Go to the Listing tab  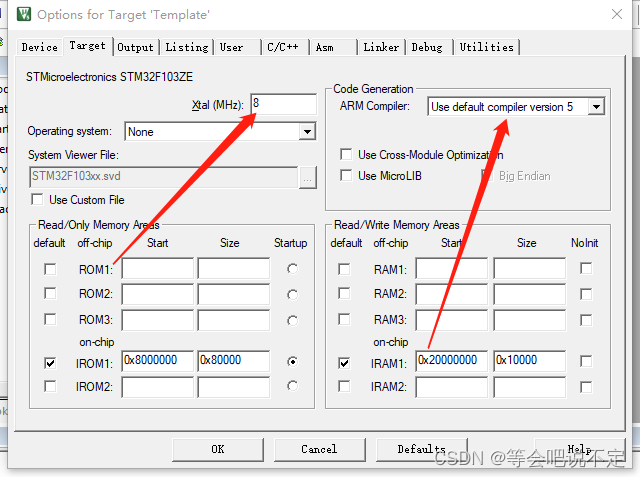(x=187, y=47)
